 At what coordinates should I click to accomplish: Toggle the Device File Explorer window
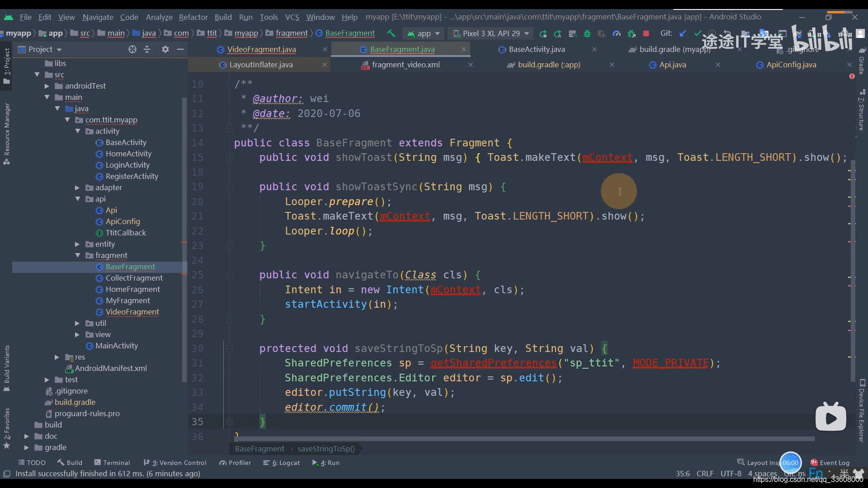point(862,411)
